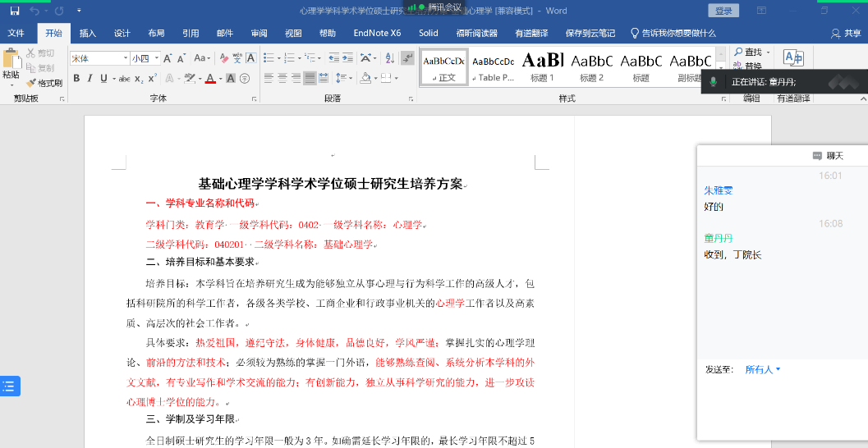Open the 插入 ribbon tab
The height and width of the screenshot is (448, 868).
(88, 34)
